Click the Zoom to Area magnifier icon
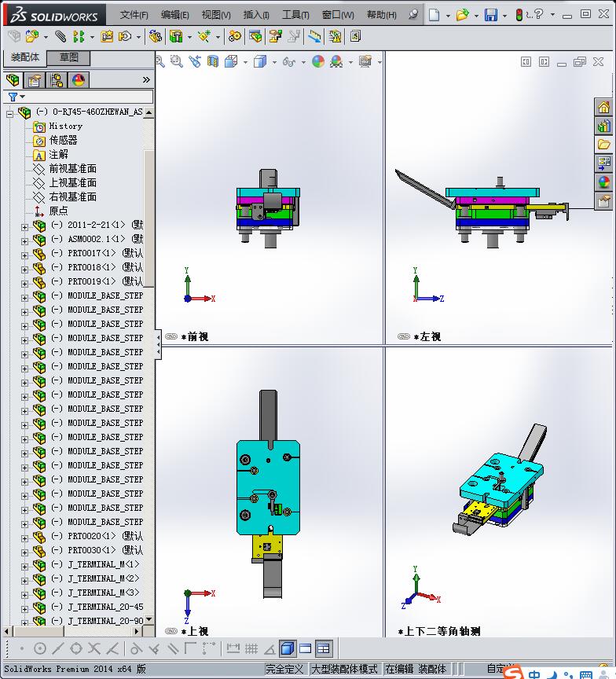The image size is (616, 679). [177, 61]
